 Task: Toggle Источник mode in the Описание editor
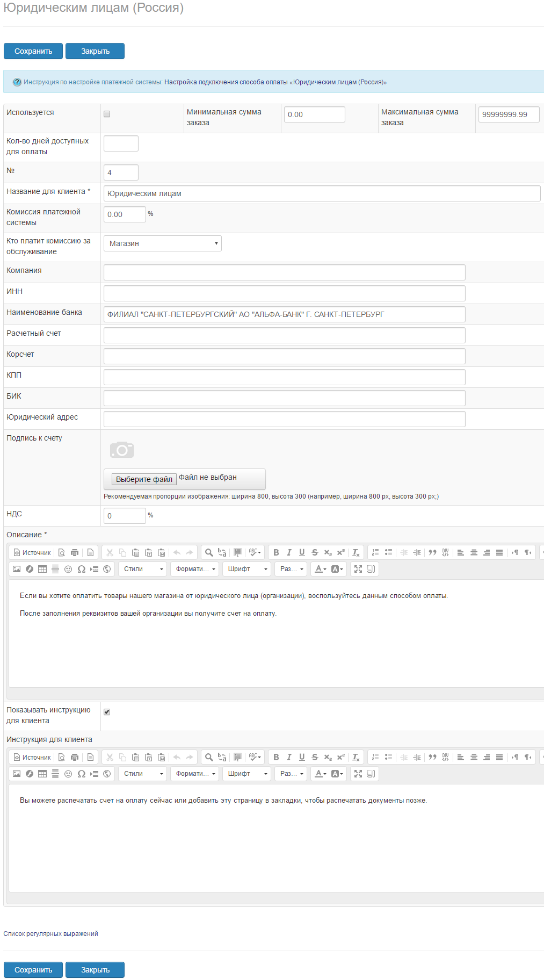click(32, 552)
